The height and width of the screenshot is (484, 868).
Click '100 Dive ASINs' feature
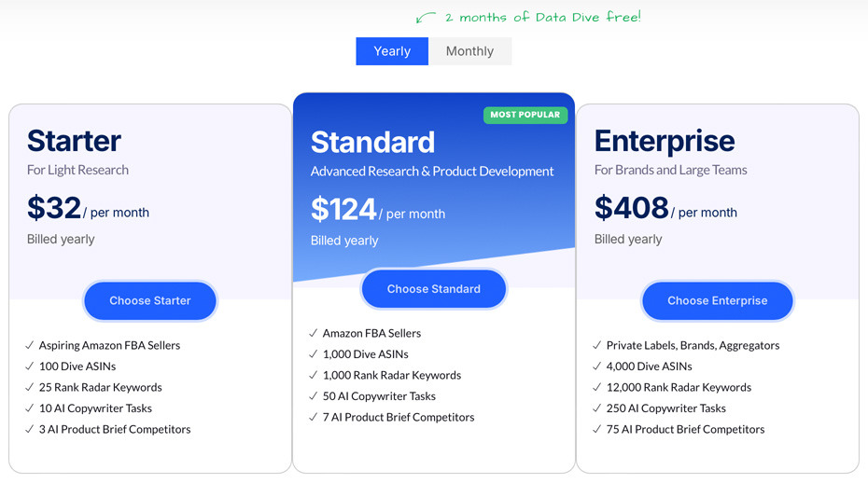click(77, 366)
